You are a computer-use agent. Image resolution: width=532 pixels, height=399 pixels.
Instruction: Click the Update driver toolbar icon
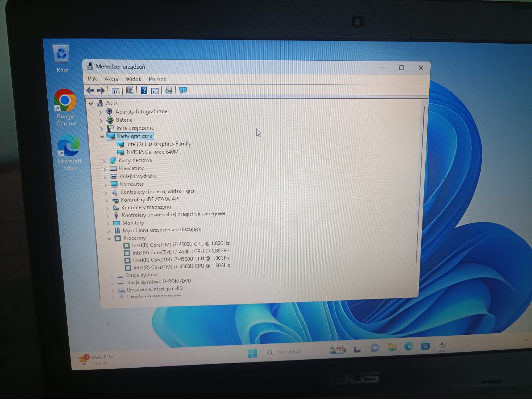[x=169, y=90]
